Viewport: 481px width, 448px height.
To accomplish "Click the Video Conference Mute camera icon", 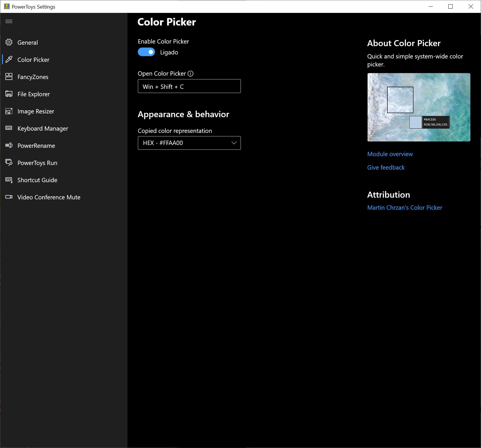I will [x=9, y=197].
